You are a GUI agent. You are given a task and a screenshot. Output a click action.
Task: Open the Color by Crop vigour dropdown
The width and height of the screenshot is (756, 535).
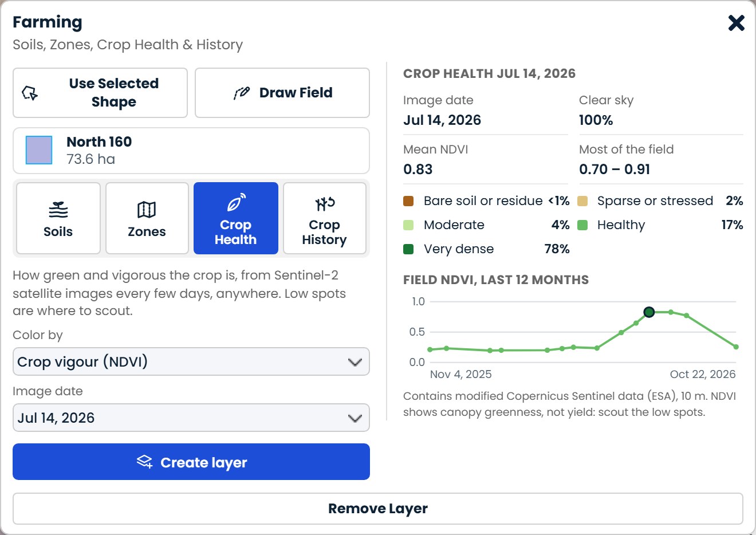[191, 361]
